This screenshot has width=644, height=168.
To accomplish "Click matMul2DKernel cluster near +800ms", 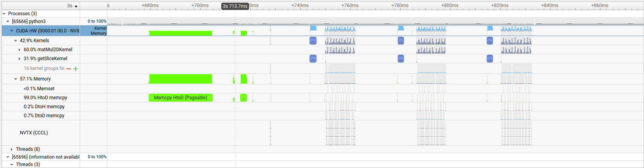I will click(431, 50).
